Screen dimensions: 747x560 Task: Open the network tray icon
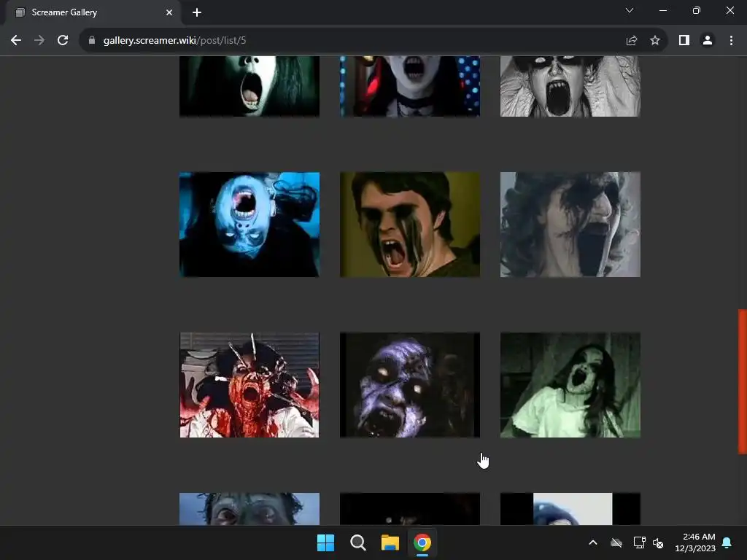(x=639, y=542)
